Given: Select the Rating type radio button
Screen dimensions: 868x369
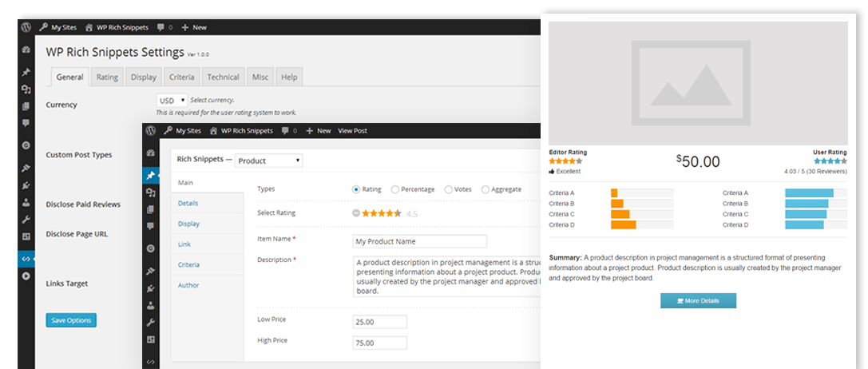Looking at the screenshot, I should coord(356,189).
